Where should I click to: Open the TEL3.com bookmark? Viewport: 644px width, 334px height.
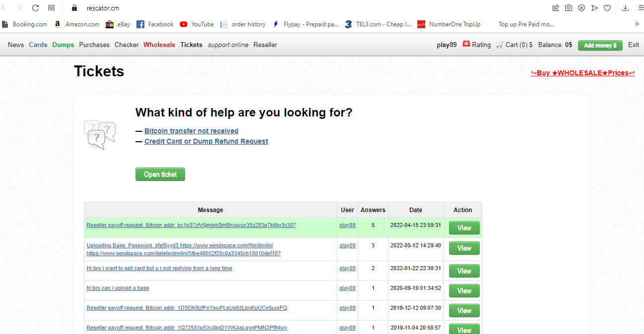(378, 24)
